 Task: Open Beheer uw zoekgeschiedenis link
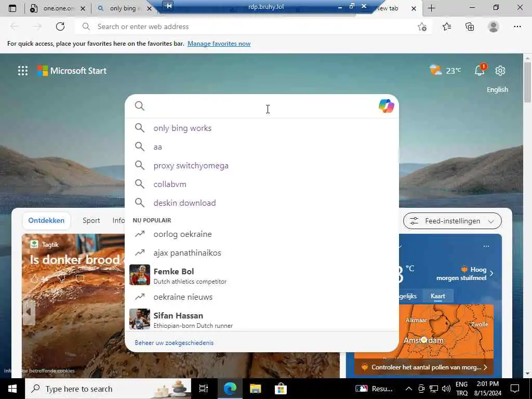174,343
